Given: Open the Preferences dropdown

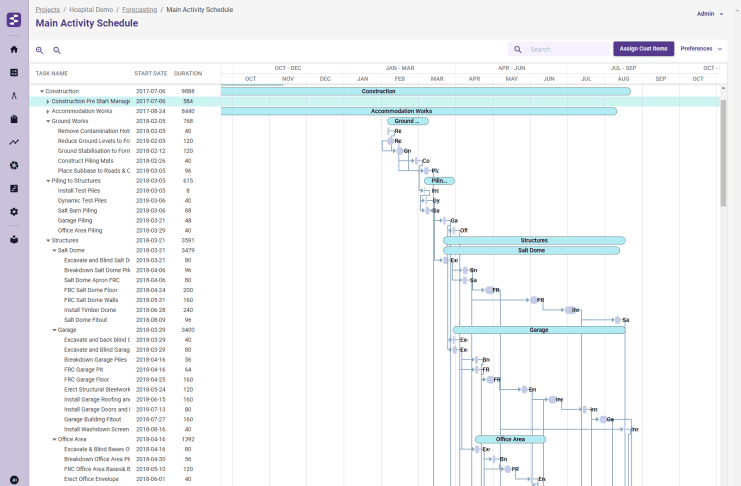Looking at the screenshot, I should (x=700, y=48).
